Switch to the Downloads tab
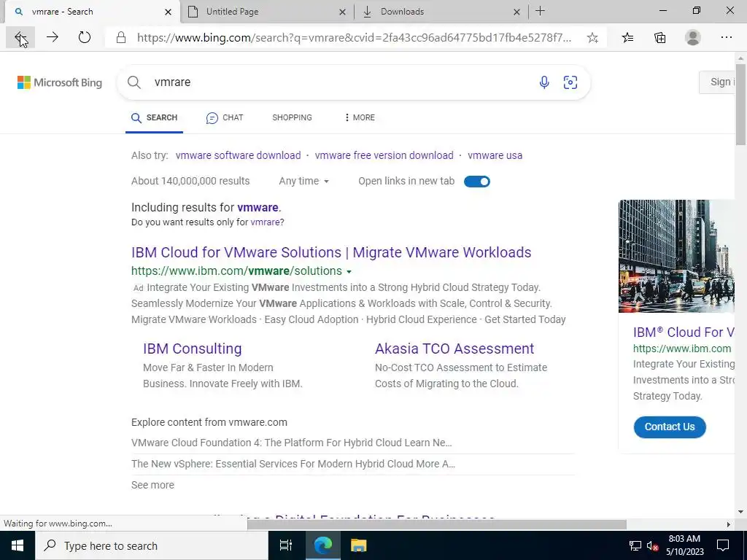Image resolution: width=747 pixels, height=560 pixels. 441,12
